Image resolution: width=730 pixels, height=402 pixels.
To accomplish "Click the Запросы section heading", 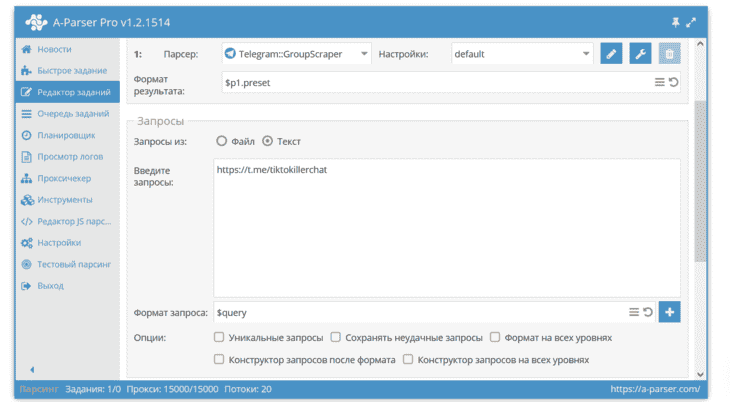I will (x=161, y=121).
